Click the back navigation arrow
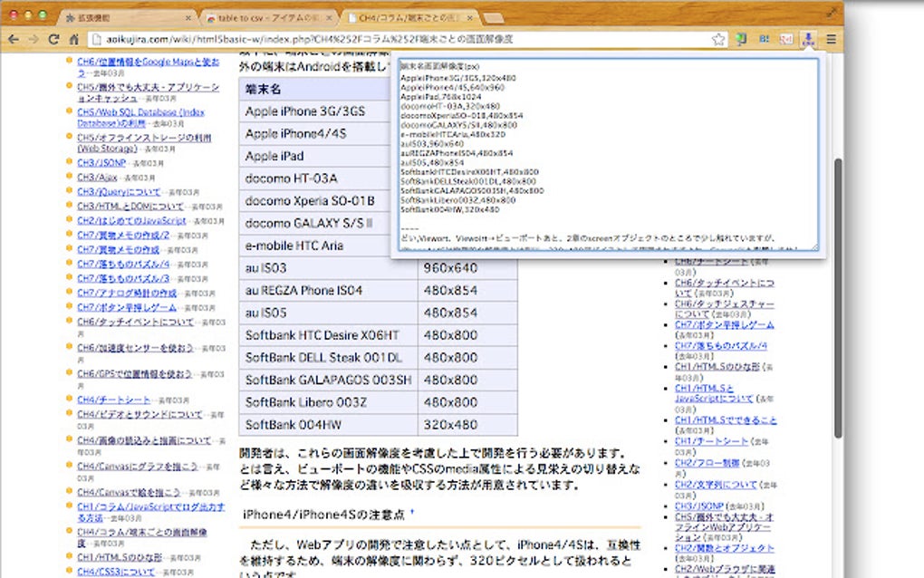Screen dimensions: 924x578 pyautogui.click(x=12, y=39)
